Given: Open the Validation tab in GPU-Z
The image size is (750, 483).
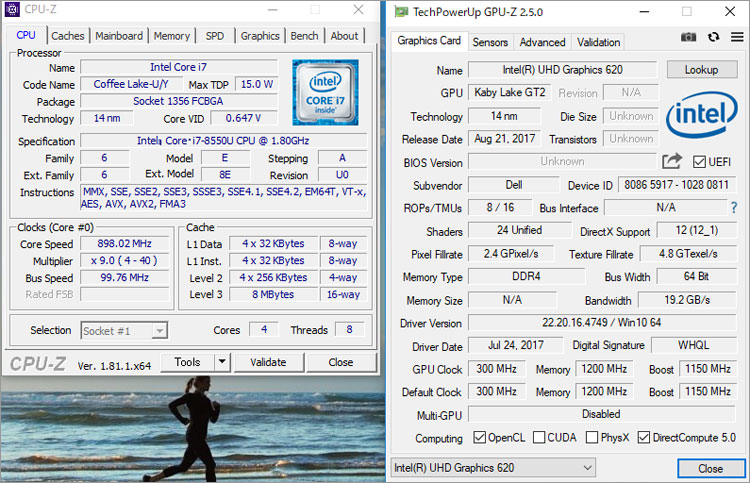Looking at the screenshot, I should (x=598, y=42).
